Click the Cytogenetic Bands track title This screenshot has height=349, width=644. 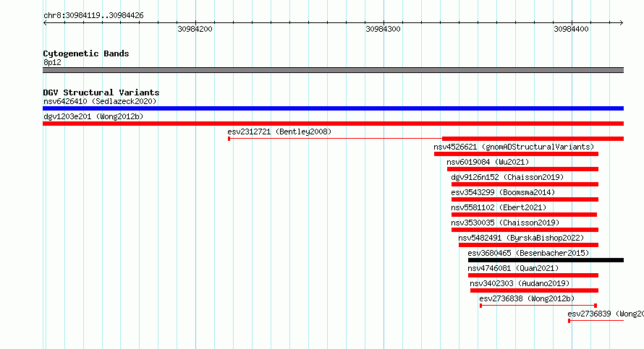(86, 53)
